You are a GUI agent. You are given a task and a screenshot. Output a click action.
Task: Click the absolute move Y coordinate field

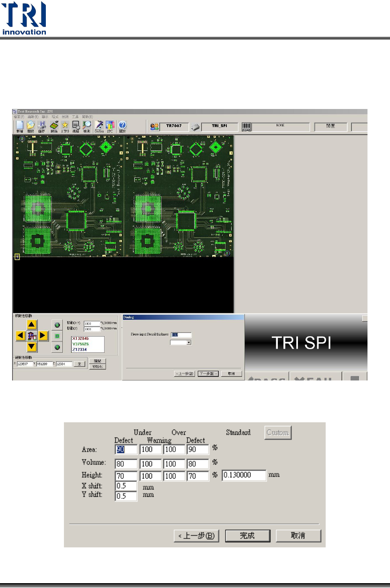(x=44, y=364)
